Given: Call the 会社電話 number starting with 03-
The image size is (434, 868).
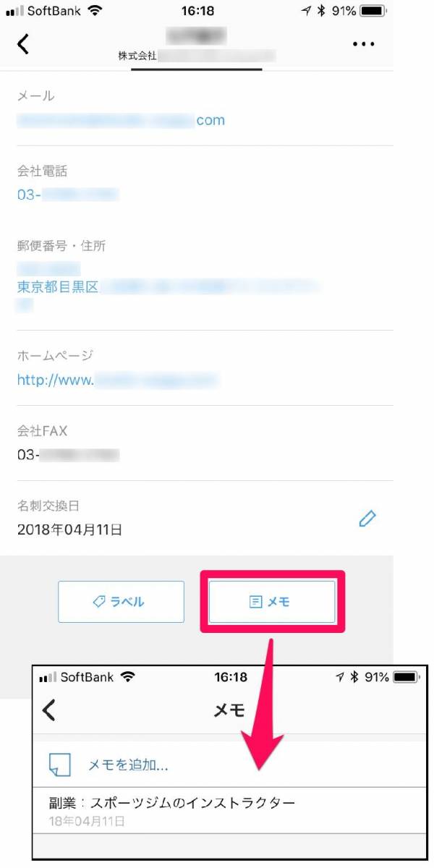Looking at the screenshot, I should coord(68,195).
